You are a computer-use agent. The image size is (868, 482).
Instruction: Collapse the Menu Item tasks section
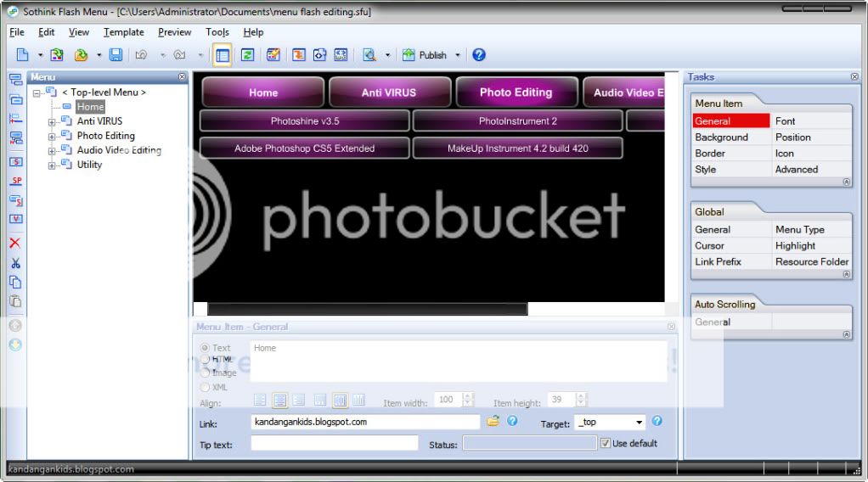[x=847, y=182]
